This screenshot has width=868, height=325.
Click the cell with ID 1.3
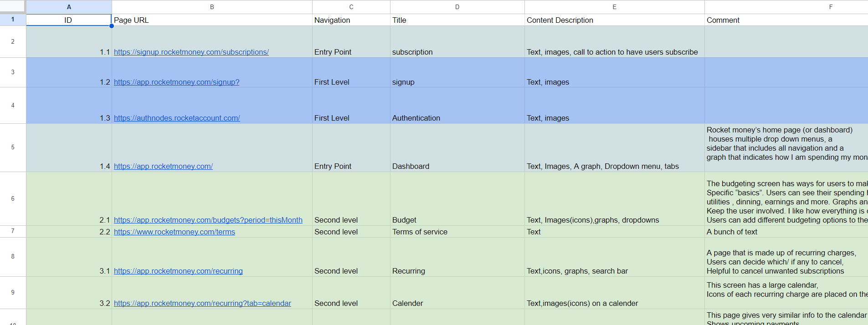pyautogui.click(x=69, y=105)
